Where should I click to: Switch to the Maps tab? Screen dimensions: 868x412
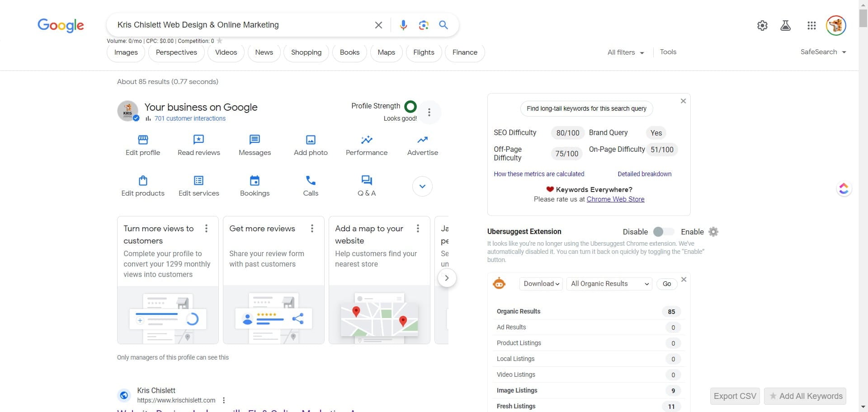(x=386, y=52)
